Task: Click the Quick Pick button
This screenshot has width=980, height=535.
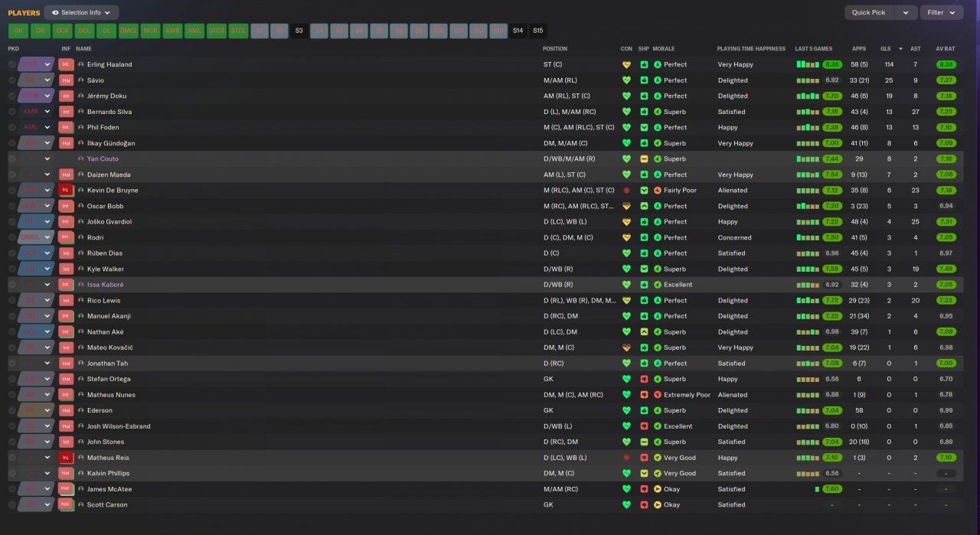Action: coord(869,12)
